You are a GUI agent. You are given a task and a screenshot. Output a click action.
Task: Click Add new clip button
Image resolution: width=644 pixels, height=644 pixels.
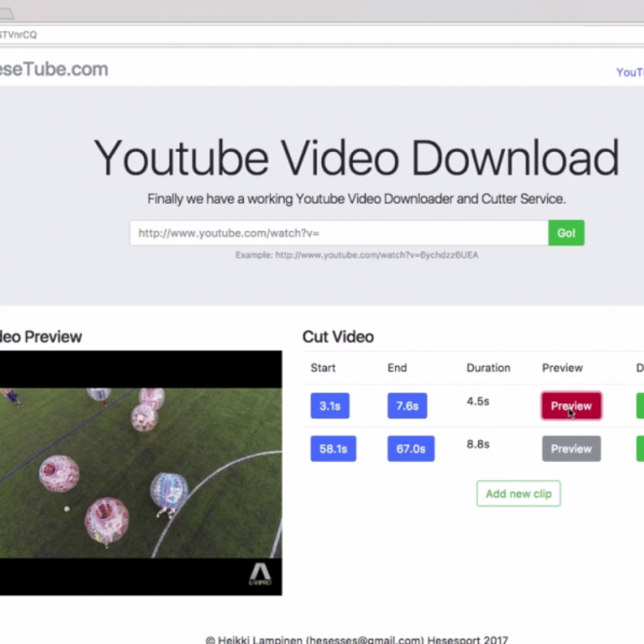[518, 494]
